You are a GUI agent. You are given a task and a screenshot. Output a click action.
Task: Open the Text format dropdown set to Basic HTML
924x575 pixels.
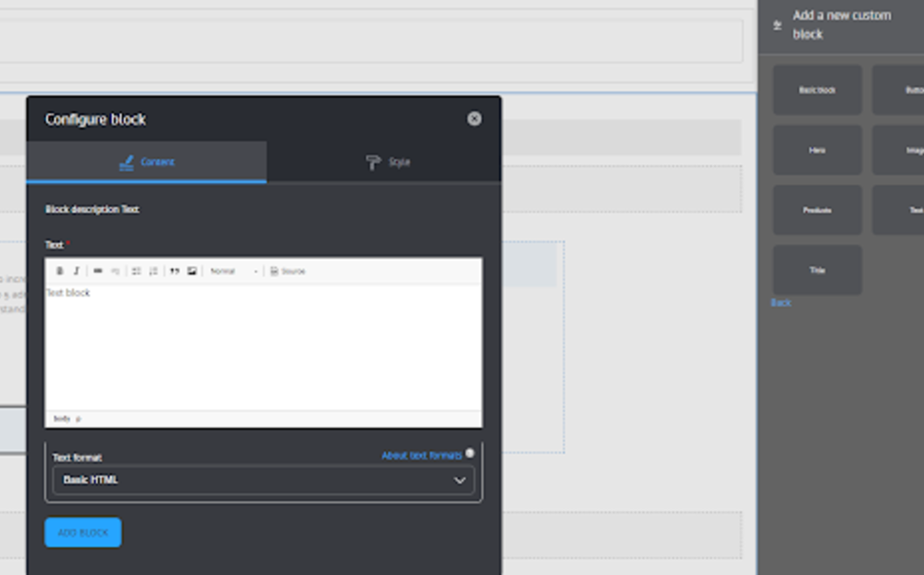coord(262,480)
